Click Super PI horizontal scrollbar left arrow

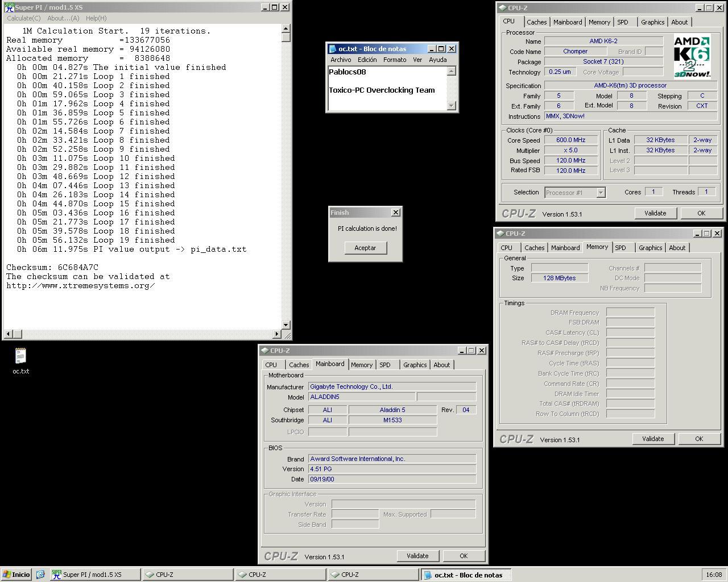click(x=8, y=334)
